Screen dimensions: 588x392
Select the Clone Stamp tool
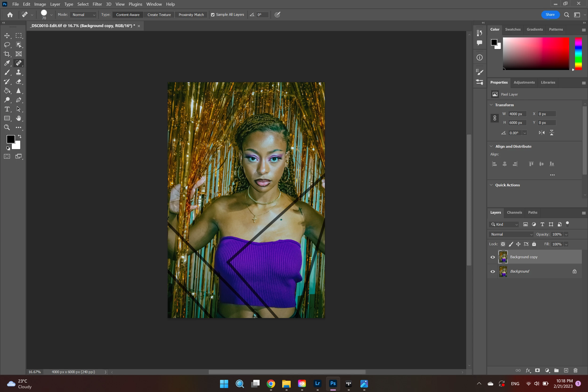19,72
